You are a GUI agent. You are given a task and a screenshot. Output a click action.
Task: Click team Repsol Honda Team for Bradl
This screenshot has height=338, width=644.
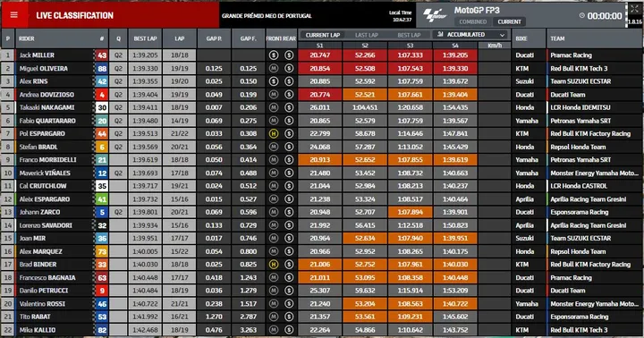[x=578, y=147]
